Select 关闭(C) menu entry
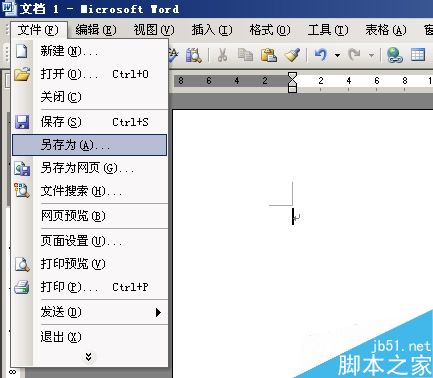 (x=89, y=97)
